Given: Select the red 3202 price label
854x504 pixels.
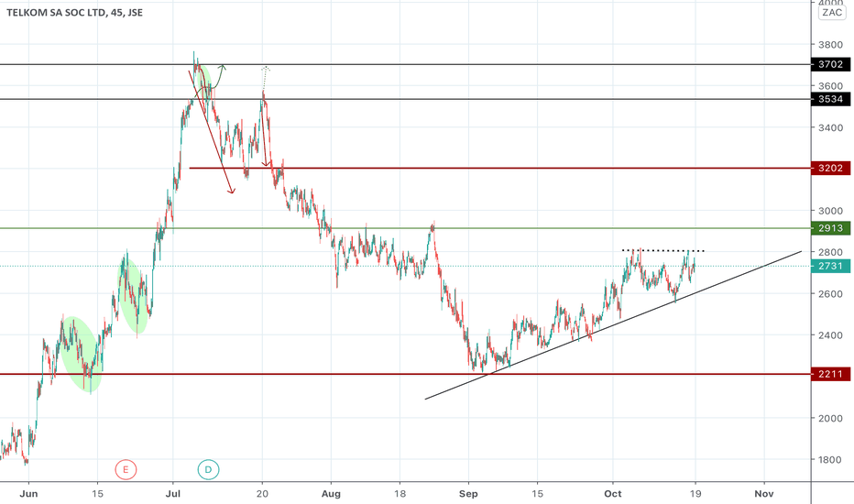Looking at the screenshot, I should tap(830, 168).
